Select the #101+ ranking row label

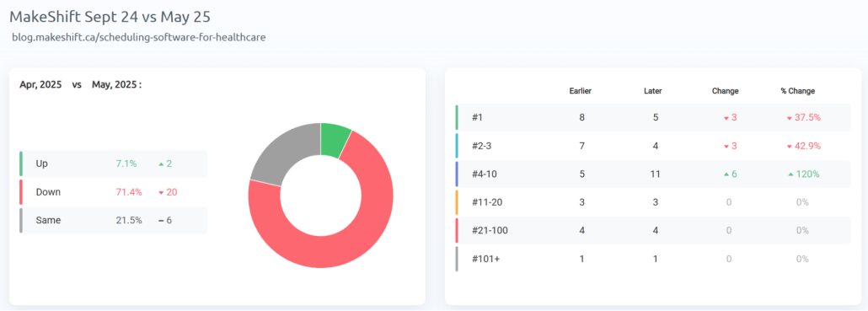click(485, 259)
